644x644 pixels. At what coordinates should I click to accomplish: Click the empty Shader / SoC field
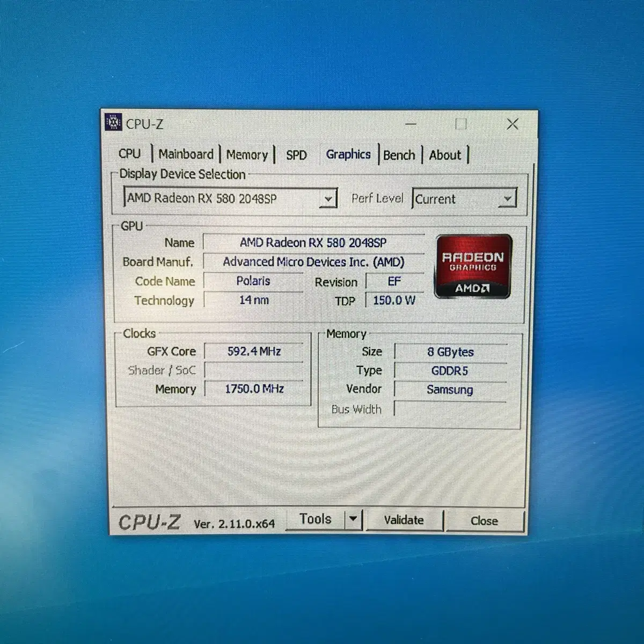(x=254, y=370)
